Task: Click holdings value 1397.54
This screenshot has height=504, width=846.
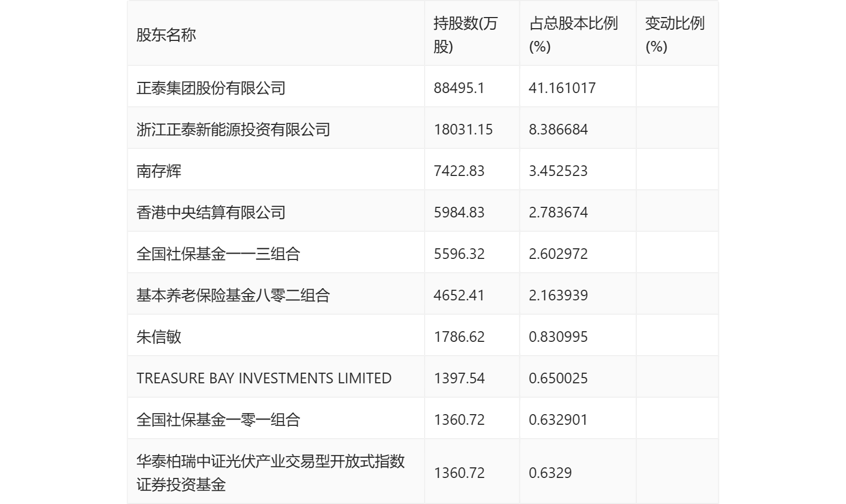Action: click(x=459, y=378)
